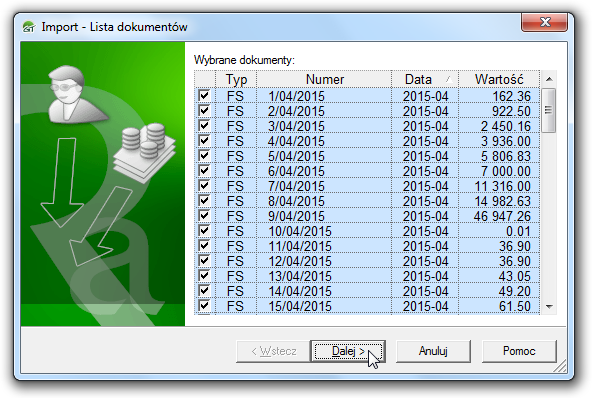Click the FS type cell of row 10/04/2015
This screenshot has height=398, width=592.
(x=236, y=231)
